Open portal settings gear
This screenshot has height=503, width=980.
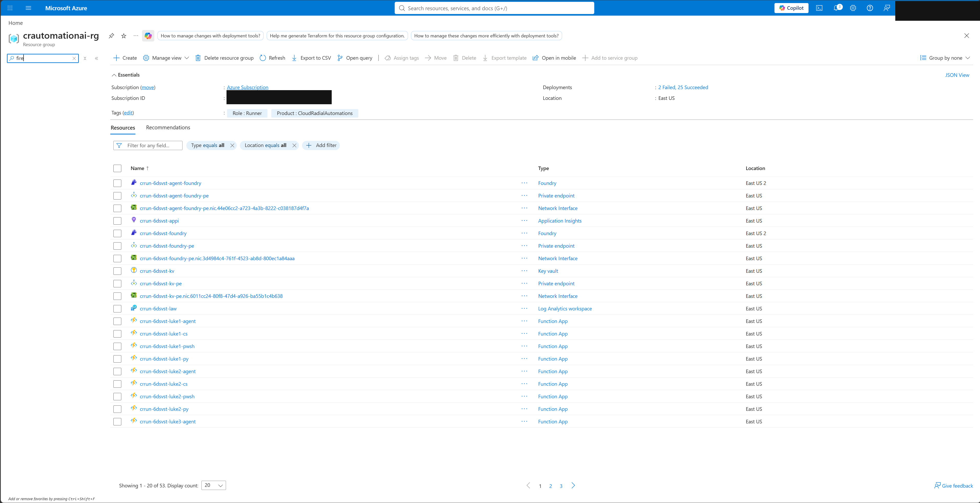pos(853,8)
